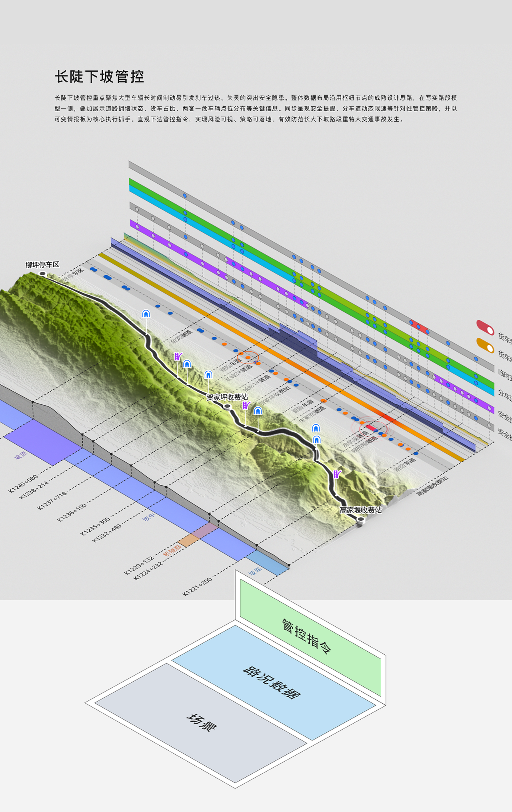Open the 管控指令 green panel
The width and height of the screenshot is (512, 812).
(x=310, y=638)
